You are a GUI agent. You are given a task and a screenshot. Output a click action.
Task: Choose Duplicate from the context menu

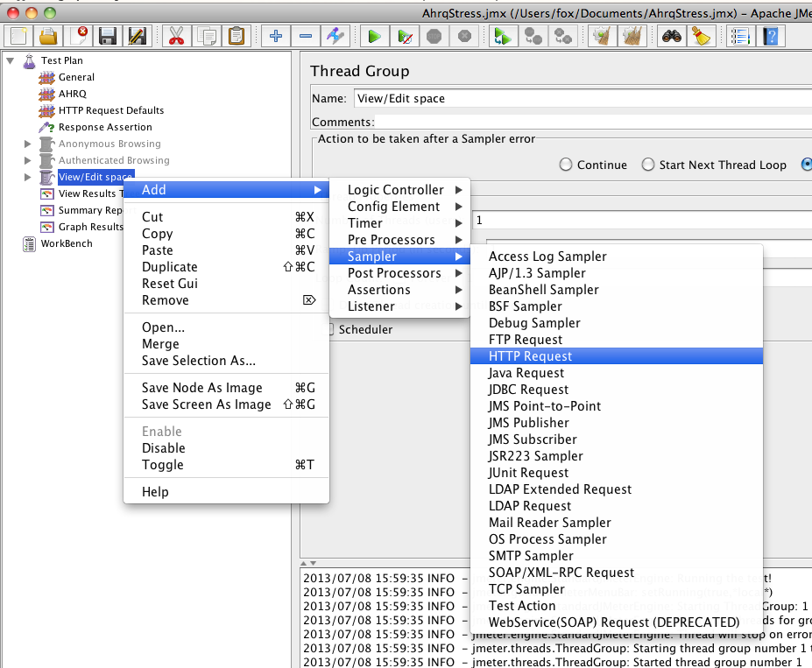(x=226, y=267)
